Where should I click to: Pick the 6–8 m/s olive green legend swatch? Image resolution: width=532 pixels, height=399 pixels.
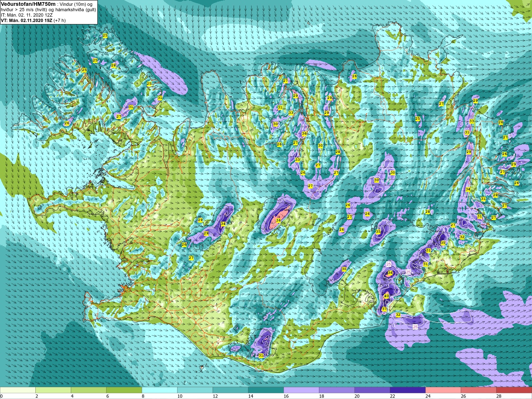coord(124,390)
